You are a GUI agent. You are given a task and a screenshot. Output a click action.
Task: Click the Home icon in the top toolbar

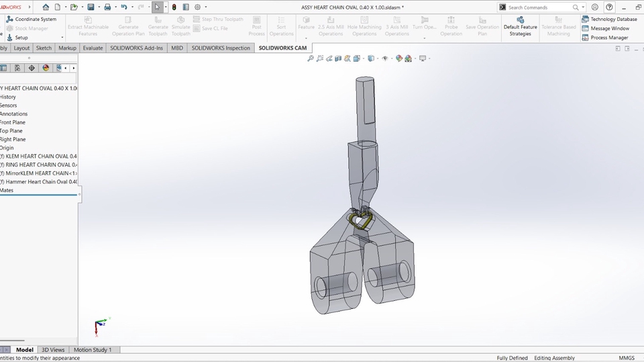pos(46,7)
